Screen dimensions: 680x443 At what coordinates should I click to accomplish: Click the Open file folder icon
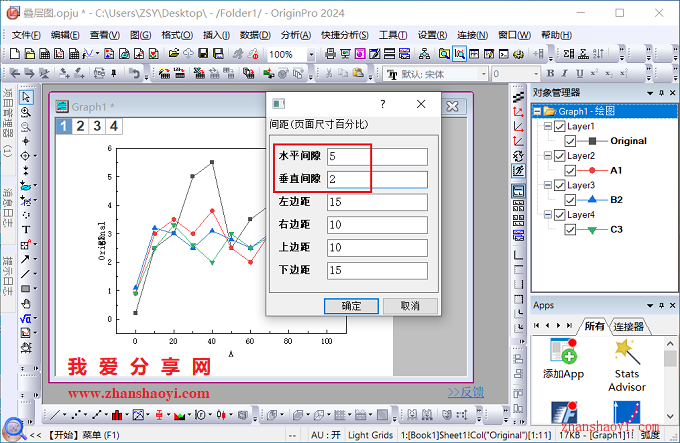(174, 54)
